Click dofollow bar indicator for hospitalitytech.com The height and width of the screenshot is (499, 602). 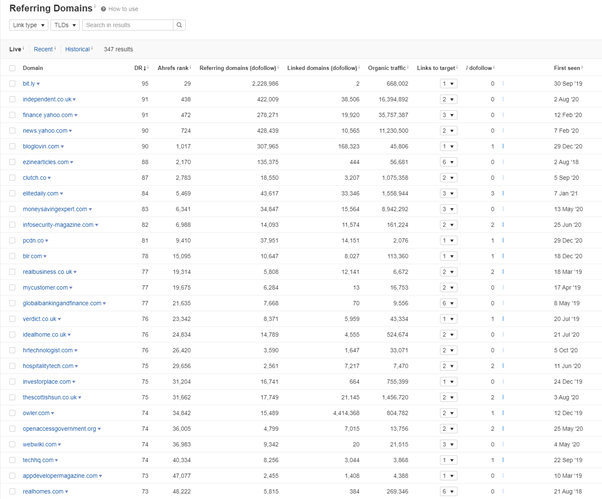tap(503, 366)
